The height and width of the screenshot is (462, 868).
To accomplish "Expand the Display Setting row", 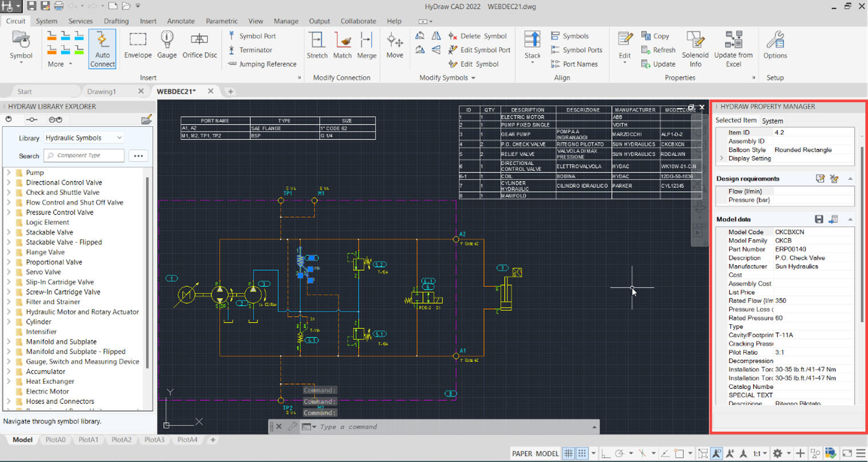I will pos(721,158).
